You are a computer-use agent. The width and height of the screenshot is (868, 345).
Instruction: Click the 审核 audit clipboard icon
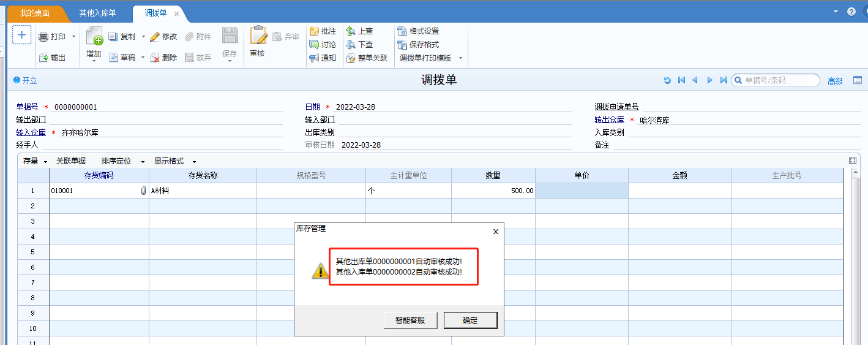[x=258, y=36]
